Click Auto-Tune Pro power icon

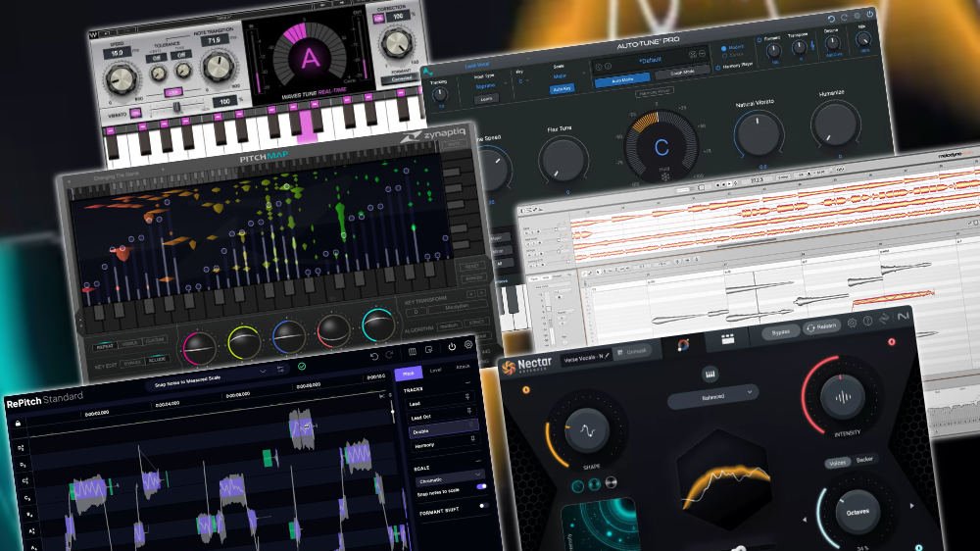(x=870, y=13)
